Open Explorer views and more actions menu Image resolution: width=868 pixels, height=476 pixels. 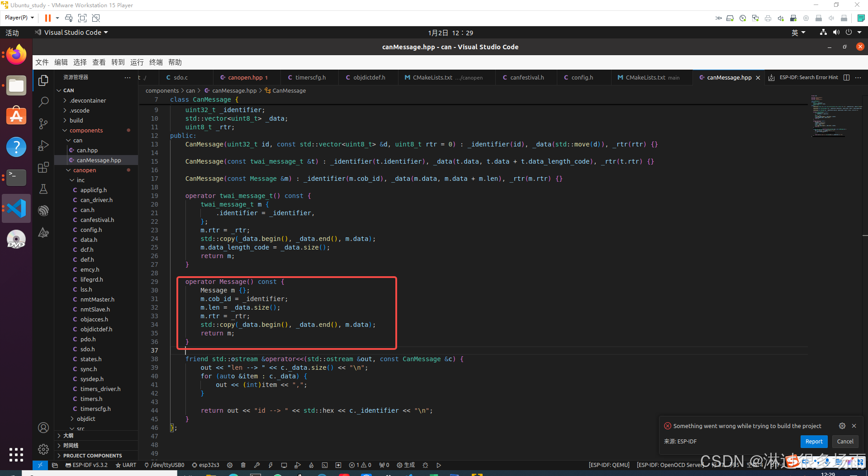[x=128, y=77]
